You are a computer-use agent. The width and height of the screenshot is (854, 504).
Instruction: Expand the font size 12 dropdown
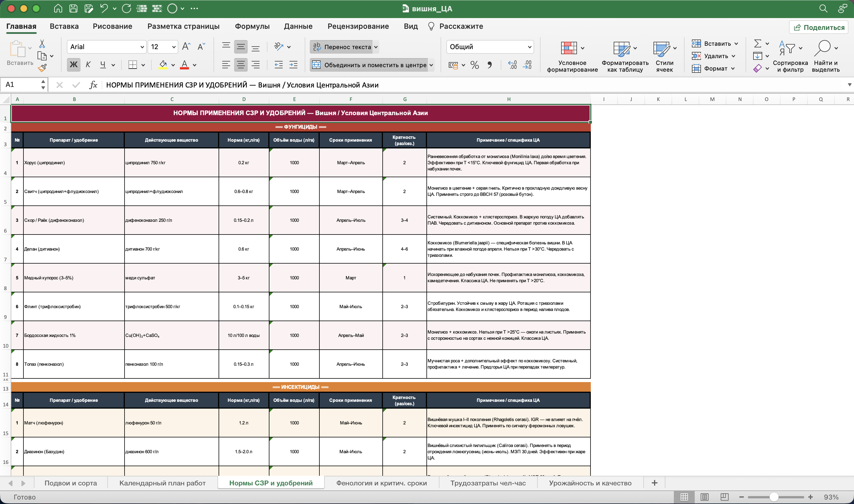click(x=174, y=47)
